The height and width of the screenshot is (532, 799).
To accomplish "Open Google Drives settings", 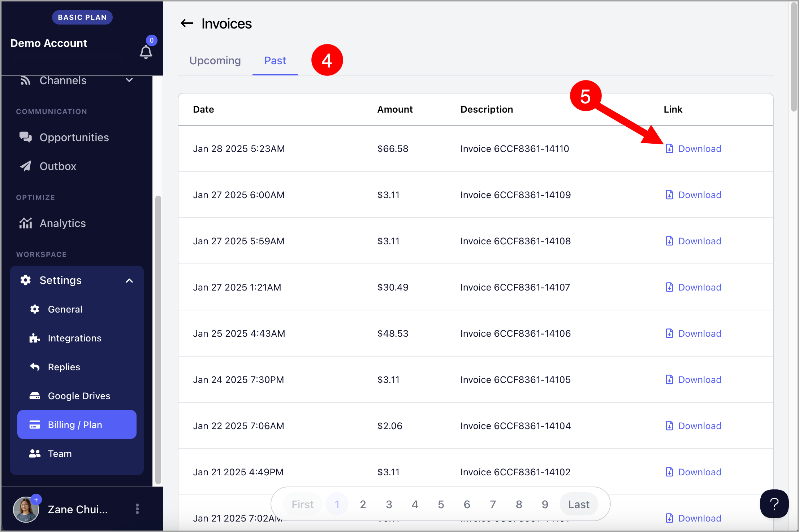I will [x=79, y=396].
